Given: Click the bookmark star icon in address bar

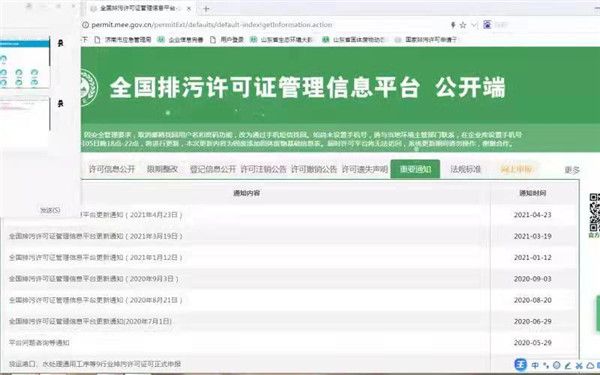Looking at the screenshot, I should pos(463,25).
